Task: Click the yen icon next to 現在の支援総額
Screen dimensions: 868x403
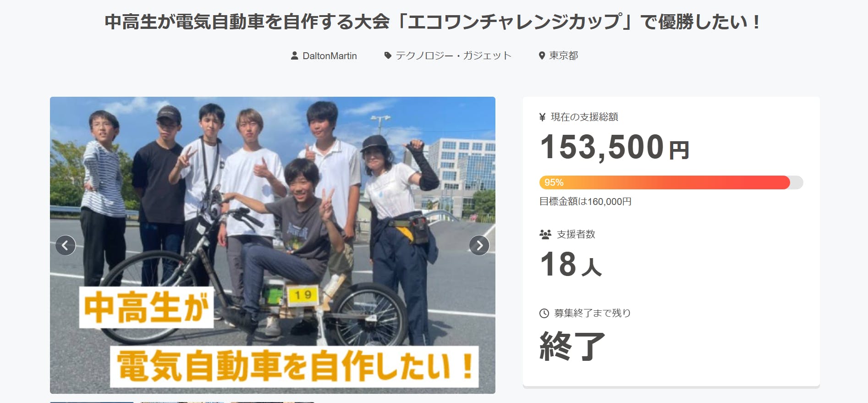Action: point(543,117)
